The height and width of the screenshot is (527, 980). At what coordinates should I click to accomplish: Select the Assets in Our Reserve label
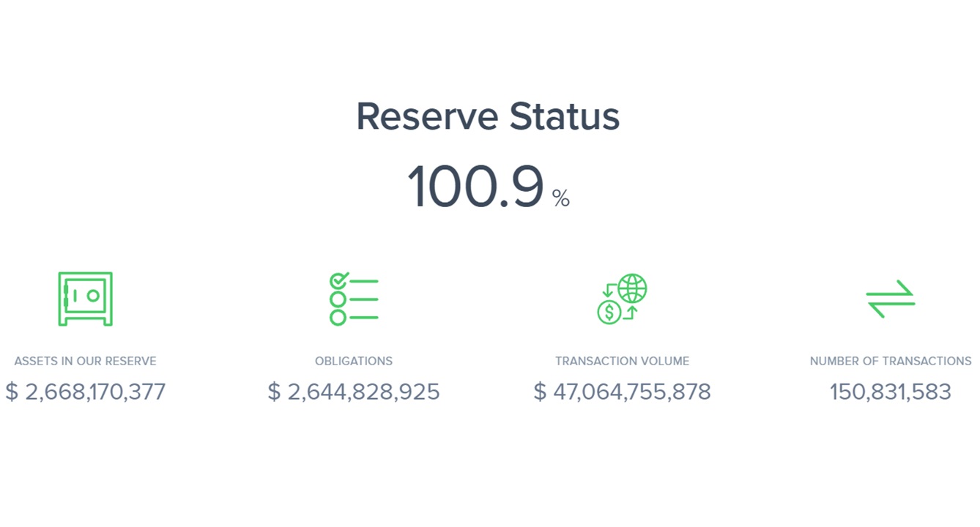pos(85,361)
